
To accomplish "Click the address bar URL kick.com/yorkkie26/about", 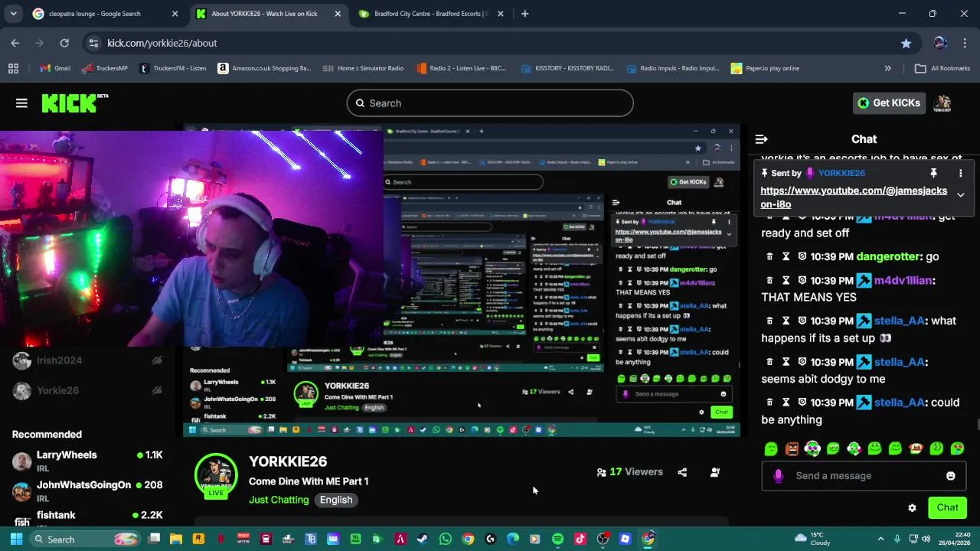I will coord(162,44).
